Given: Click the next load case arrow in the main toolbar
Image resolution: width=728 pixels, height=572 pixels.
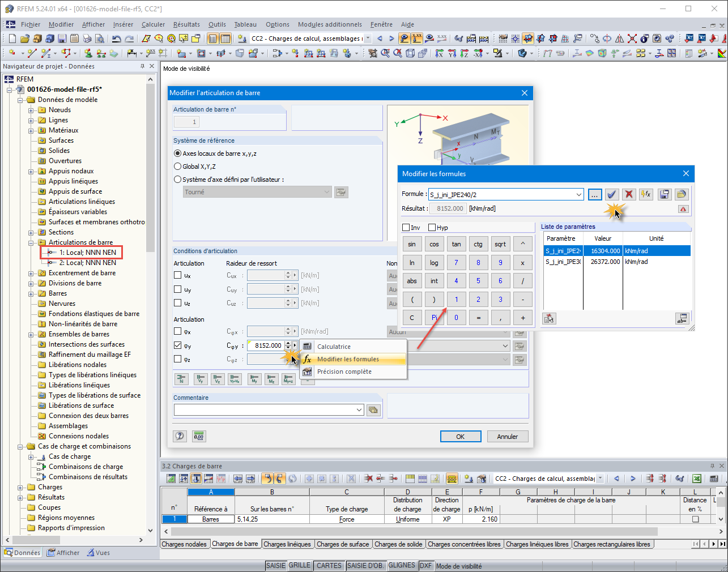Looking at the screenshot, I should (x=391, y=39).
